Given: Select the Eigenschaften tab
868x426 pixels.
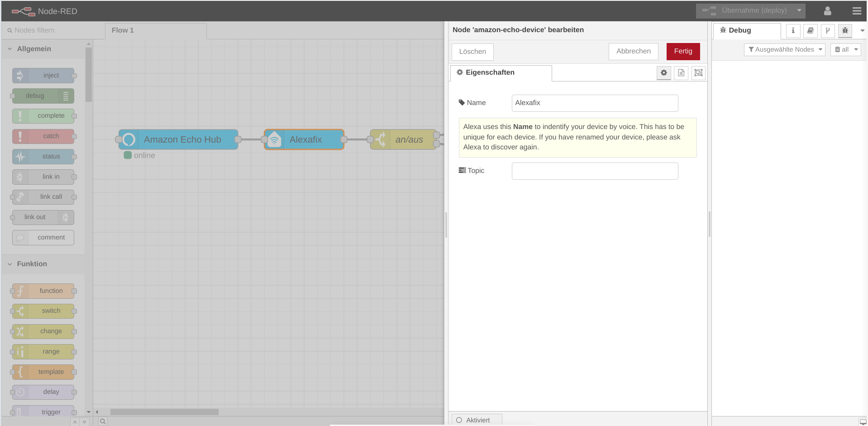Looking at the screenshot, I should coord(501,73).
